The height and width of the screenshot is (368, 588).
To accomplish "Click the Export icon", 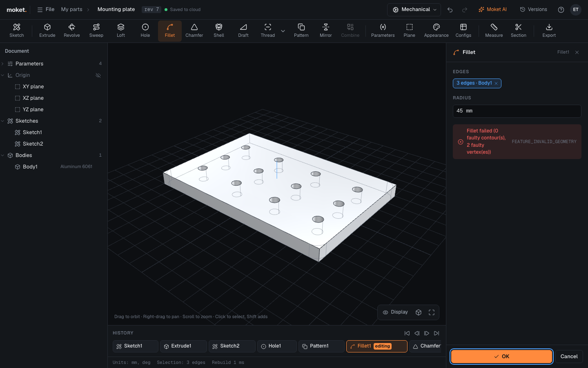I will pyautogui.click(x=549, y=31).
